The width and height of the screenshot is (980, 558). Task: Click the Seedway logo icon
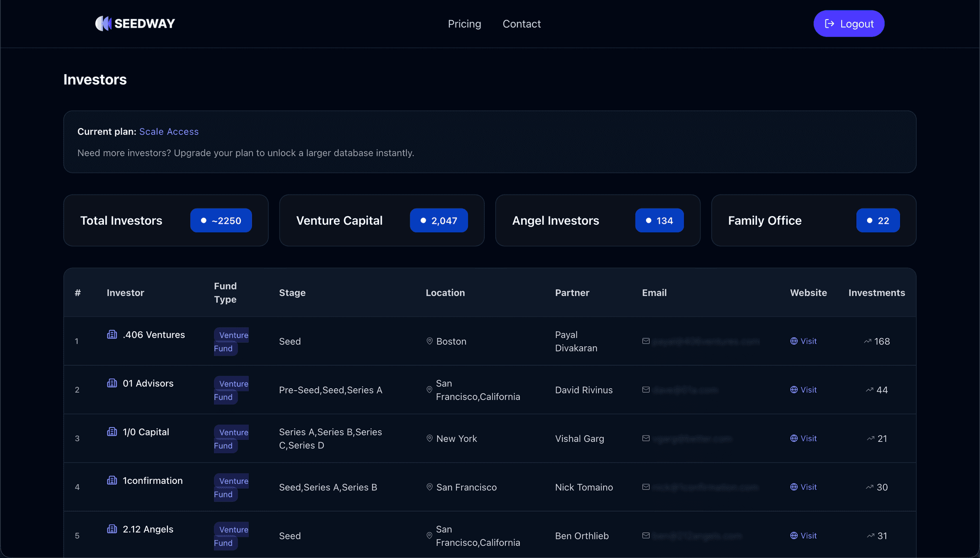click(x=103, y=23)
